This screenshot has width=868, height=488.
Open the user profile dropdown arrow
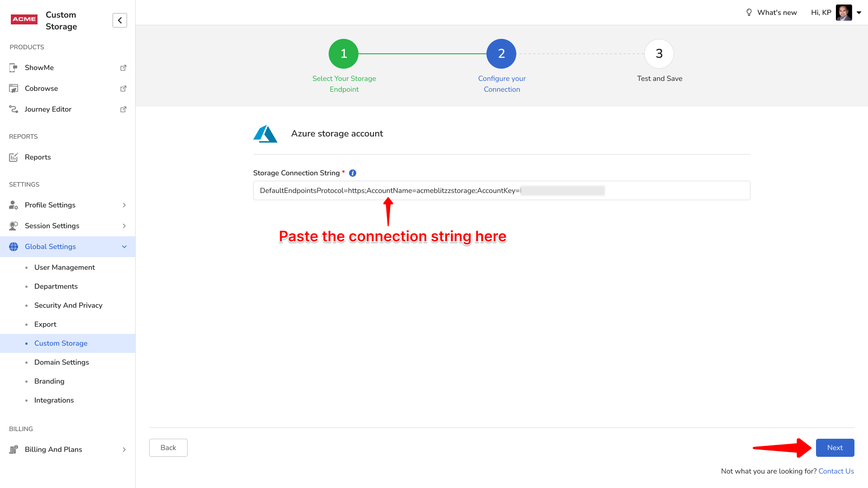click(x=859, y=13)
